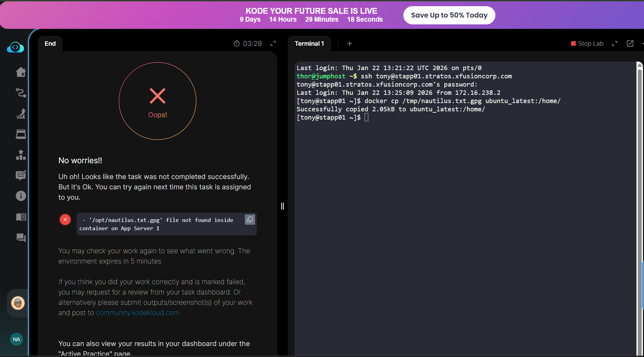Open the open-book documentation icon
This screenshot has height=357, width=644.
tap(21, 217)
